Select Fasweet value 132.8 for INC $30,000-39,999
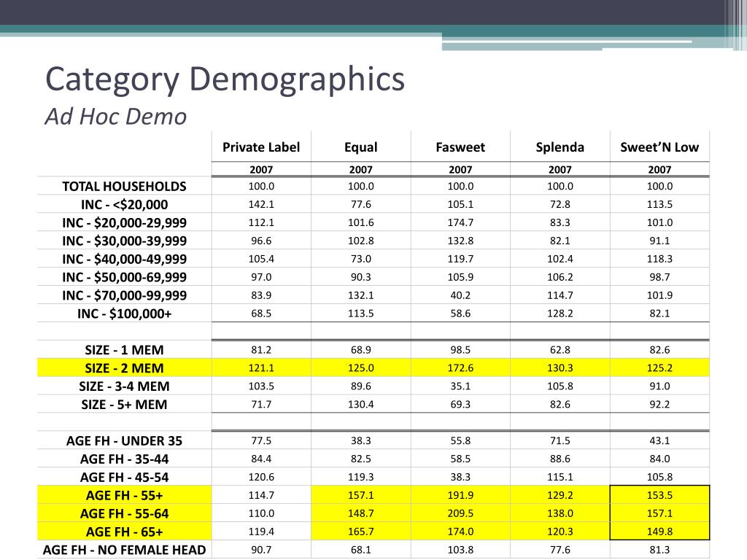Screen dimensions: 747x560 (460, 241)
